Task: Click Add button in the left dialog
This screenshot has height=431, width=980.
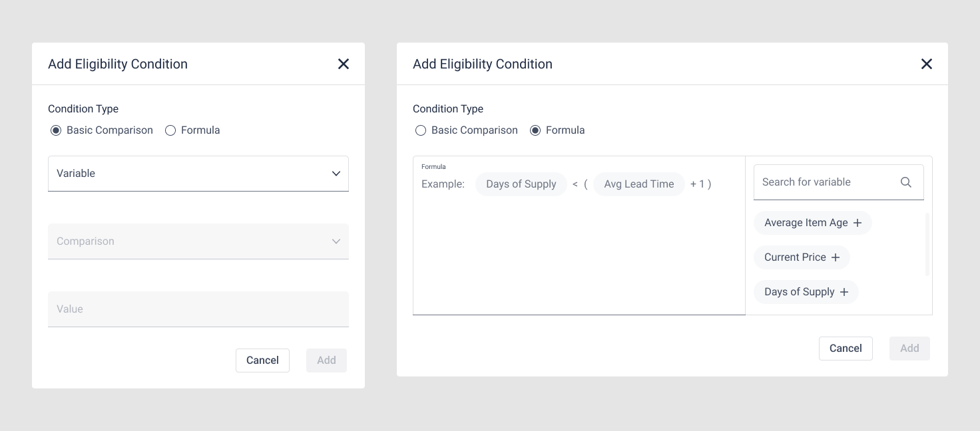Action: click(x=326, y=360)
